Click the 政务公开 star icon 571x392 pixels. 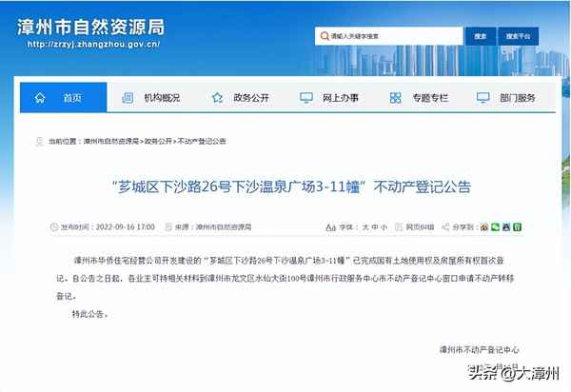click(217, 98)
